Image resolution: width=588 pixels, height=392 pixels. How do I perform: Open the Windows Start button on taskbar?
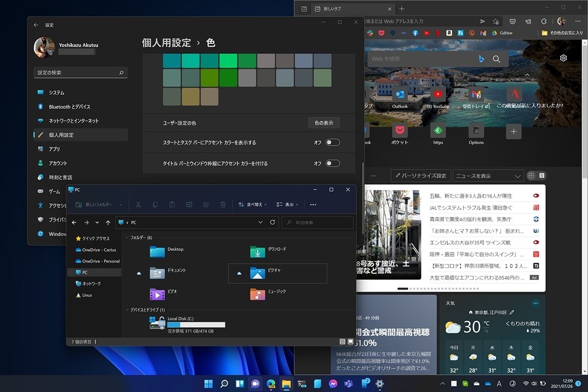coord(208,384)
